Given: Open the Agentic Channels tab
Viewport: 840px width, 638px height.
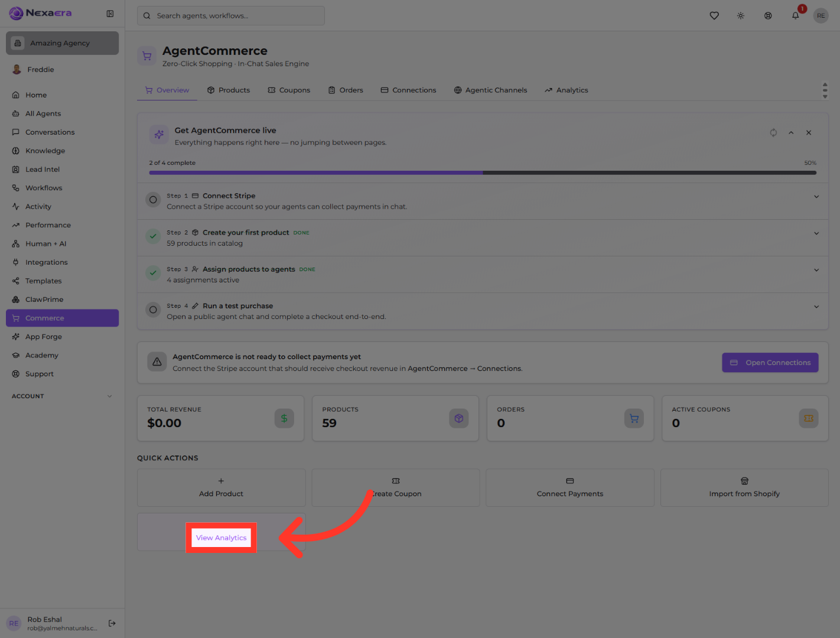Looking at the screenshot, I should point(490,90).
